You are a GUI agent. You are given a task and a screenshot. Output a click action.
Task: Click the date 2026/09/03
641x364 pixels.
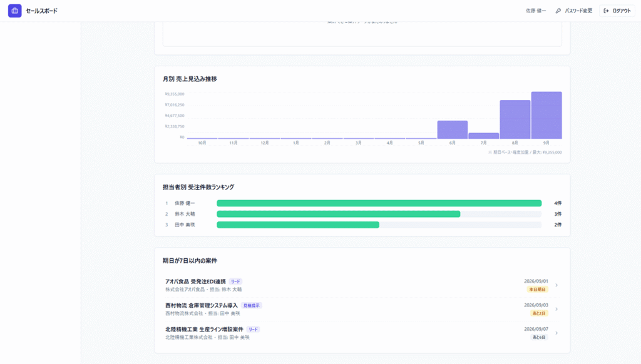(536, 305)
